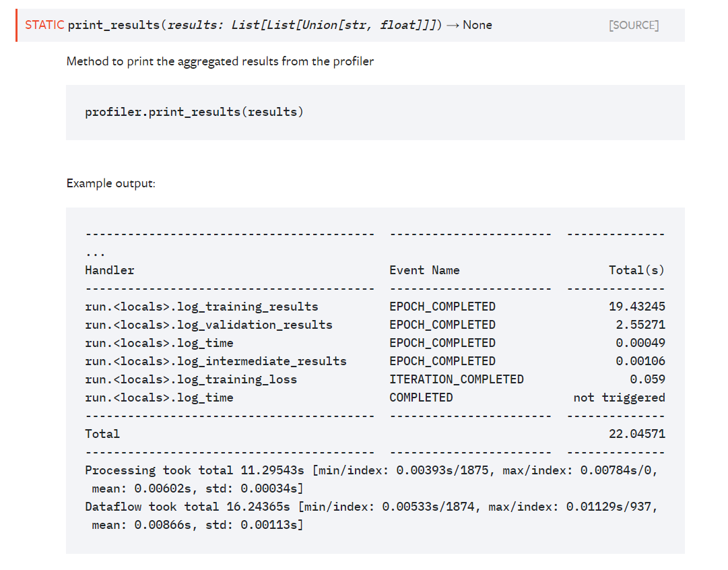
Task: Click the Event Name column header
Action: tap(424, 270)
